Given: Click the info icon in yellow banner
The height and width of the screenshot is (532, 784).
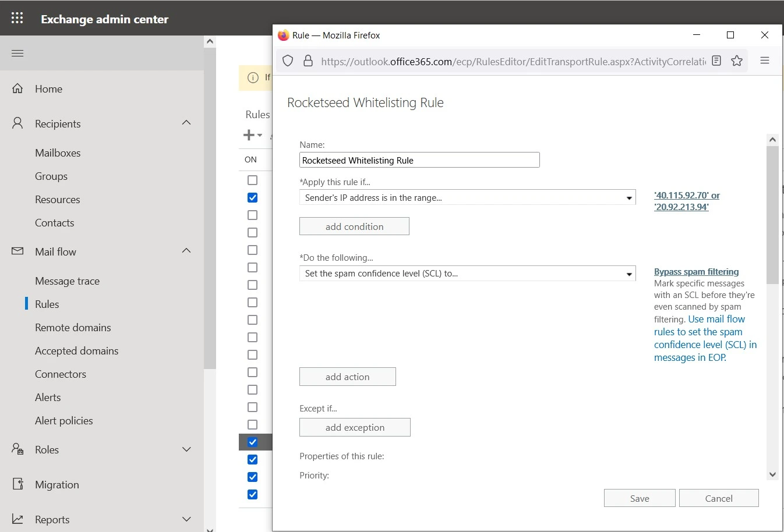Looking at the screenshot, I should pyautogui.click(x=253, y=77).
